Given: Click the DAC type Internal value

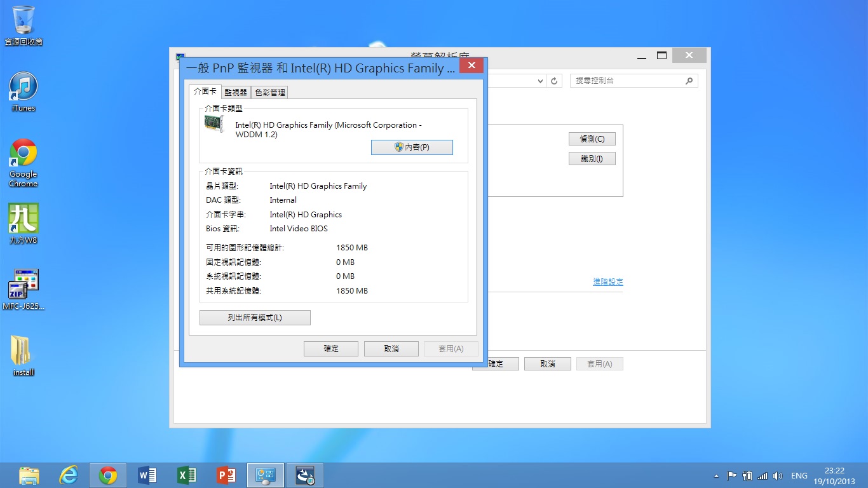Looking at the screenshot, I should pyautogui.click(x=283, y=200).
